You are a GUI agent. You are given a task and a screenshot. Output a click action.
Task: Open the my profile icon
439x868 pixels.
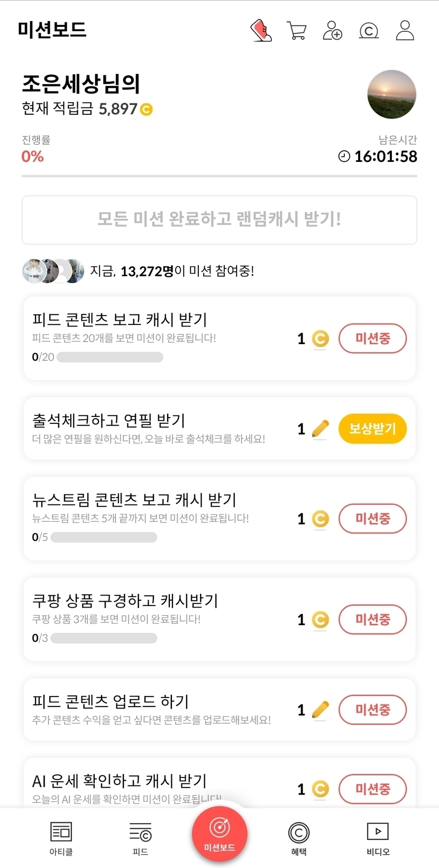405,31
